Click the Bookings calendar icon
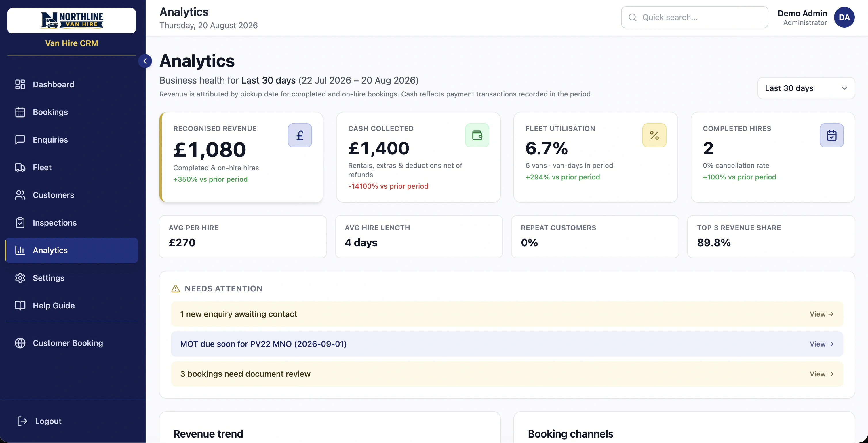868x443 pixels. coord(20,112)
